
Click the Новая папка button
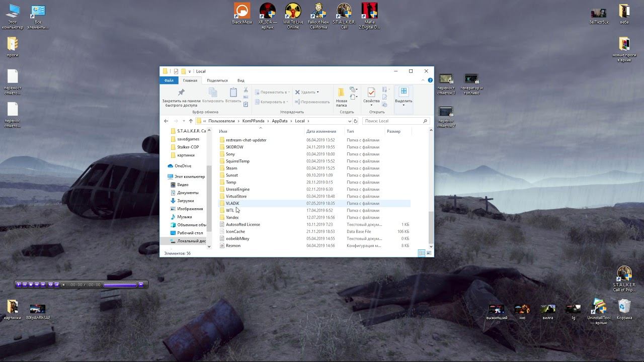[x=342, y=98]
